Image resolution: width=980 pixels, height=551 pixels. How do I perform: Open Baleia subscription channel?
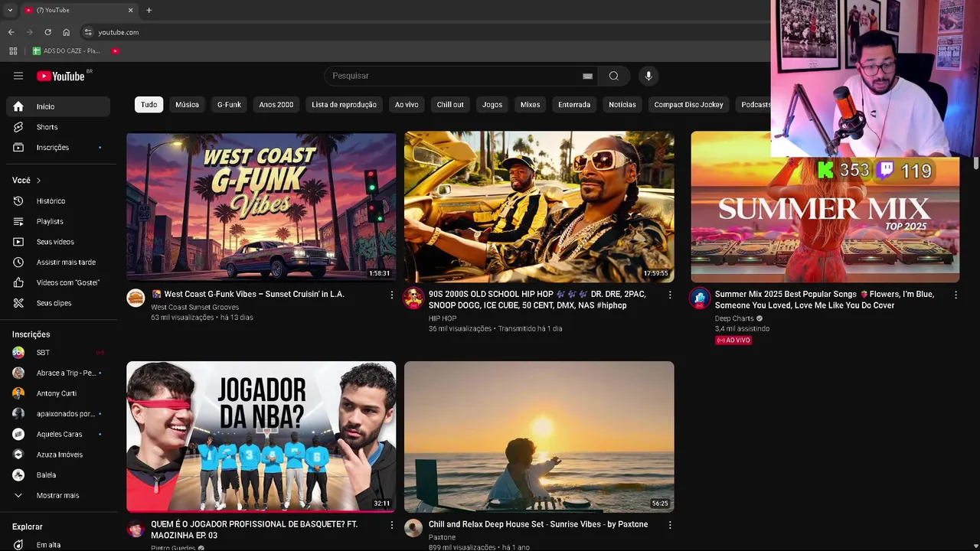(58, 475)
